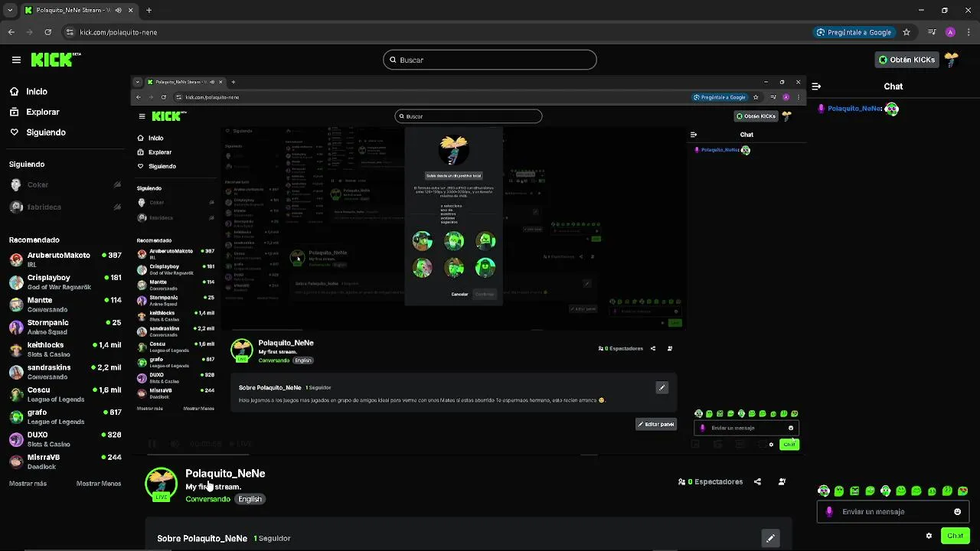The width and height of the screenshot is (980, 551).
Task: Open Chrome tab search dropdown
Action: (9, 10)
